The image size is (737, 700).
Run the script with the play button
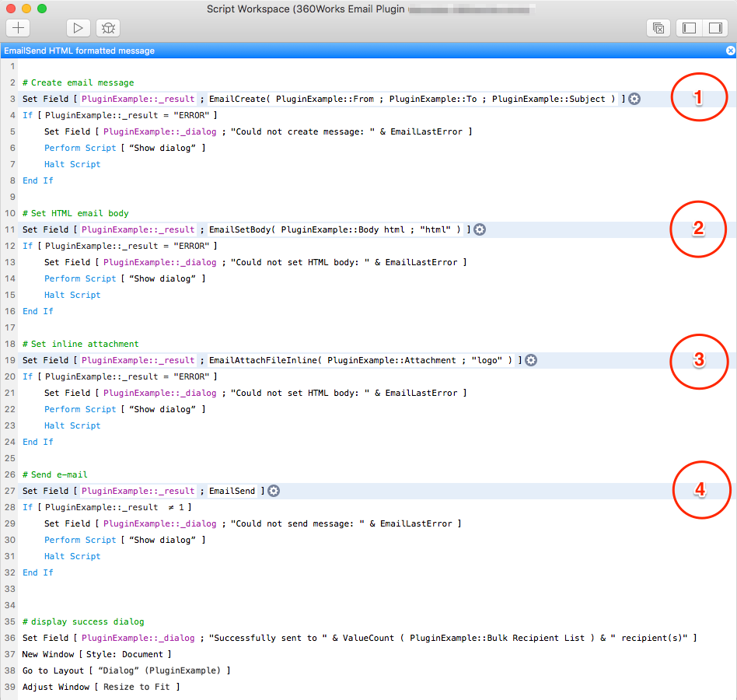click(78, 28)
